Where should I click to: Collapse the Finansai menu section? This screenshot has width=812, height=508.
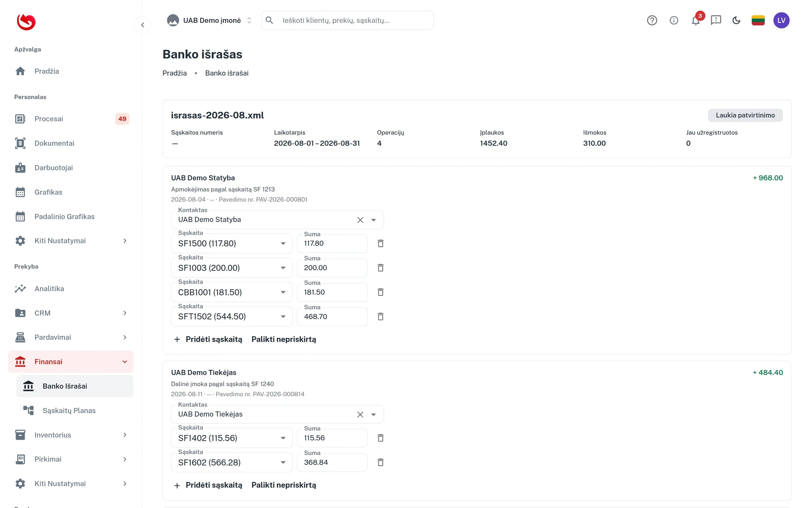coord(71,362)
